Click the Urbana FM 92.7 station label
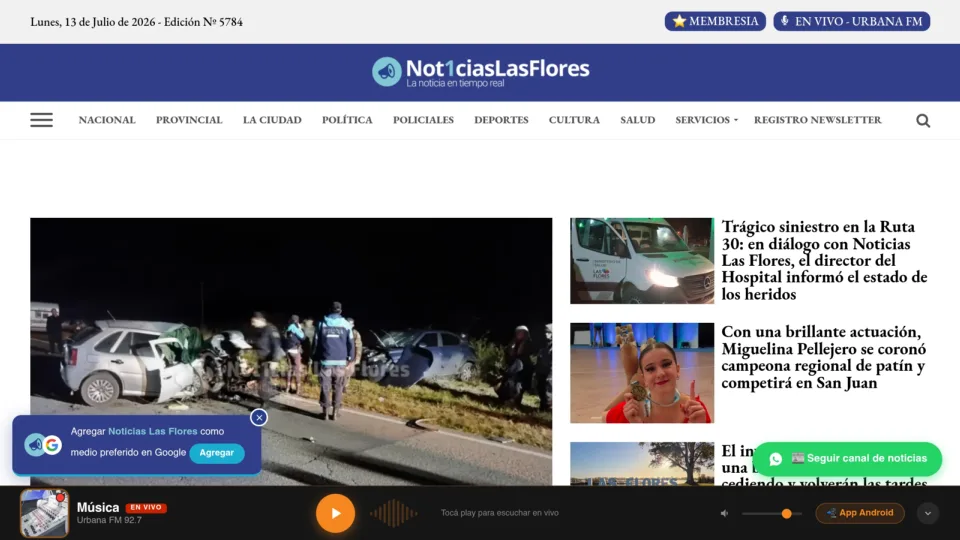The height and width of the screenshot is (540, 960). (109, 520)
